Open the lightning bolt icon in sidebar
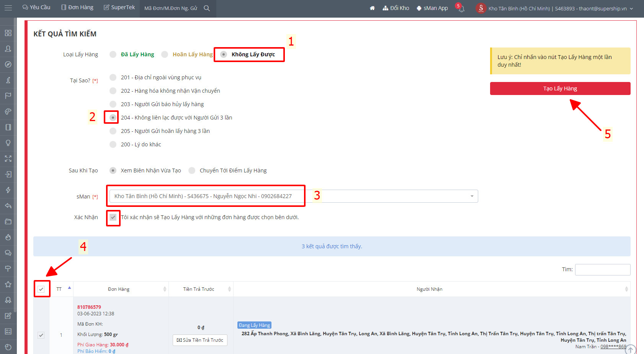 coord(8,190)
